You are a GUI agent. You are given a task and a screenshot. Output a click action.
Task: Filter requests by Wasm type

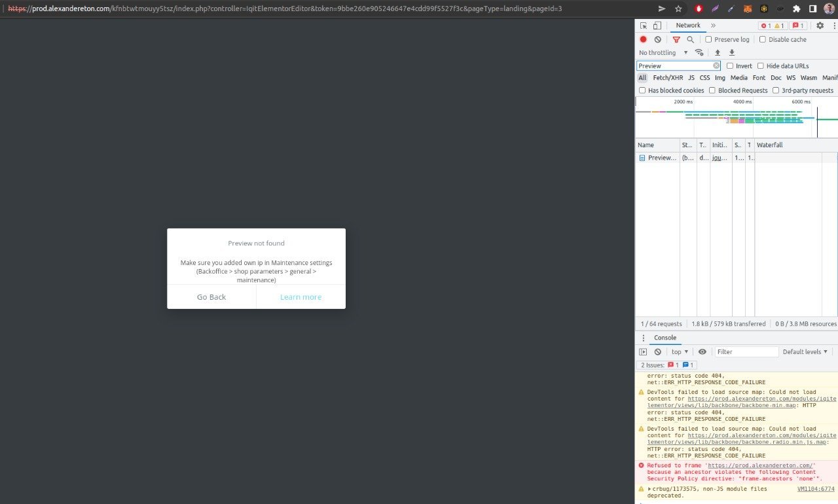click(x=809, y=78)
